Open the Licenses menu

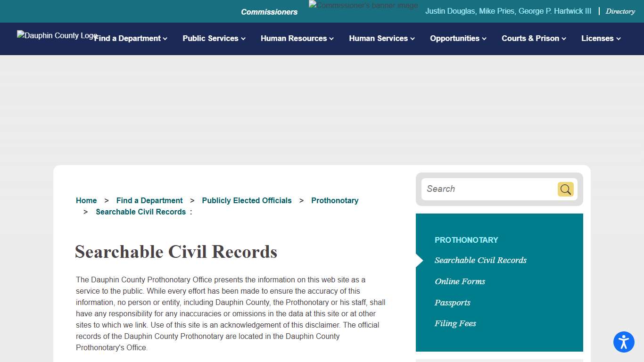[x=601, y=39]
